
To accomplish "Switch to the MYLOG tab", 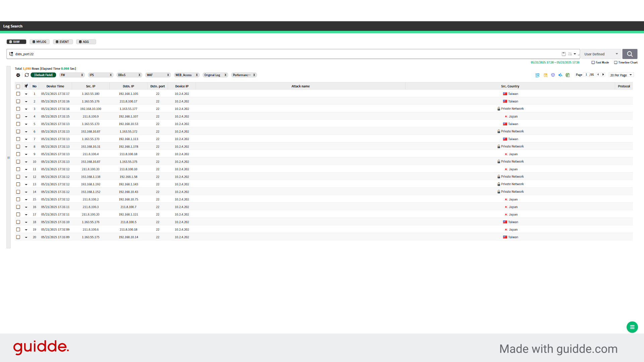I will pyautogui.click(x=40, y=42).
